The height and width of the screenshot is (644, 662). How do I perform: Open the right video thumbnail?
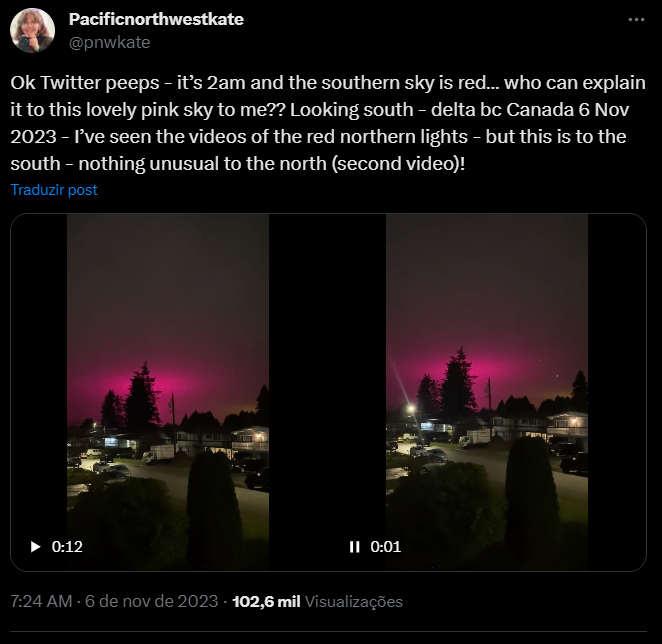tap(487, 392)
